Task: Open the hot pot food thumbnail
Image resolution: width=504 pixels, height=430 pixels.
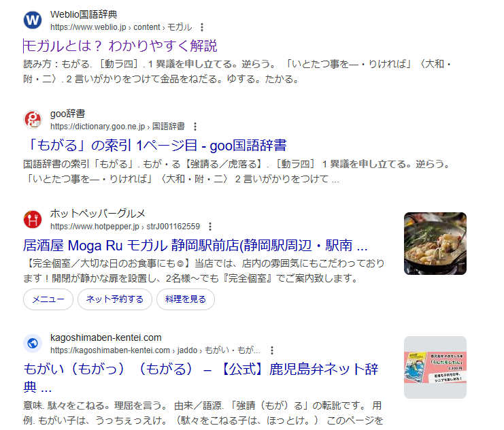Action: tap(435, 244)
